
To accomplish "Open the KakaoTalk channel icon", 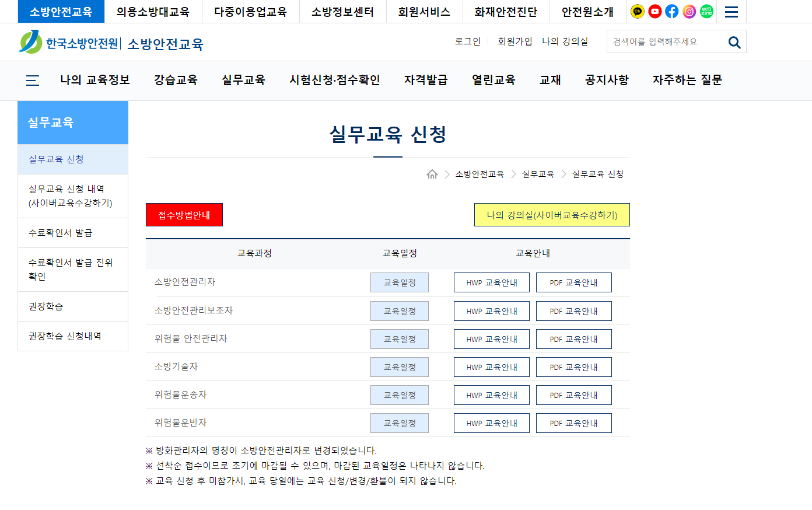I will [x=638, y=11].
